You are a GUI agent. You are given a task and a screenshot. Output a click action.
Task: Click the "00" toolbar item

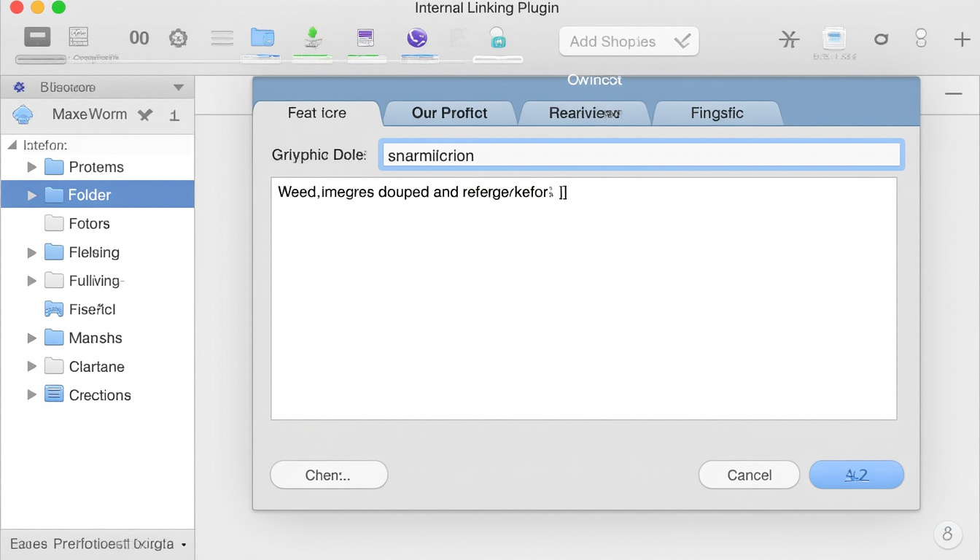click(x=139, y=38)
